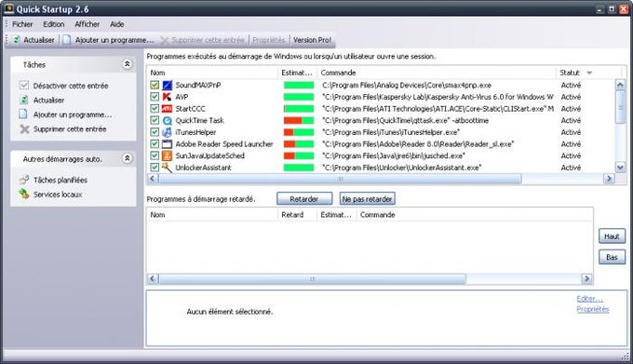Image resolution: width=633 pixels, height=364 pixels.
Task: Click the QuickTime Task estimation bar
Action: coord(299,120)
